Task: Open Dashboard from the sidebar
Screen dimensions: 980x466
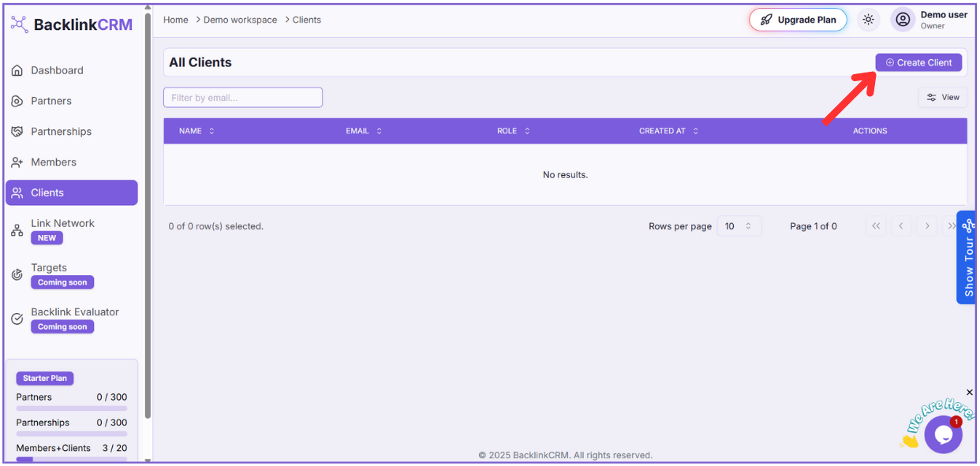Action: (x=57, y=70)
